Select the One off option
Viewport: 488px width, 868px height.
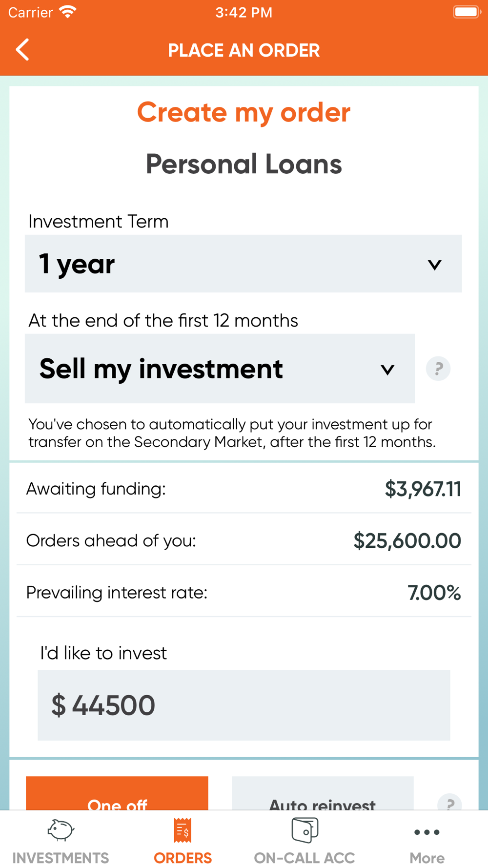pos(117,795)
